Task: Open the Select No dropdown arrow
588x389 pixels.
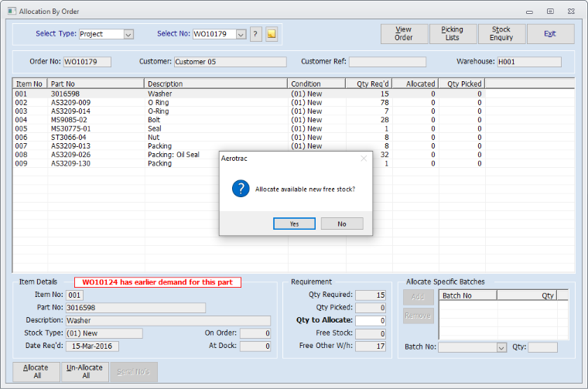Action: [x=241, y=34]
